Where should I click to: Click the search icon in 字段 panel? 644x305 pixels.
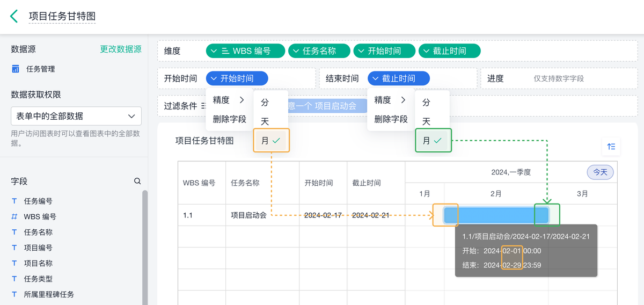click(137, 181)
